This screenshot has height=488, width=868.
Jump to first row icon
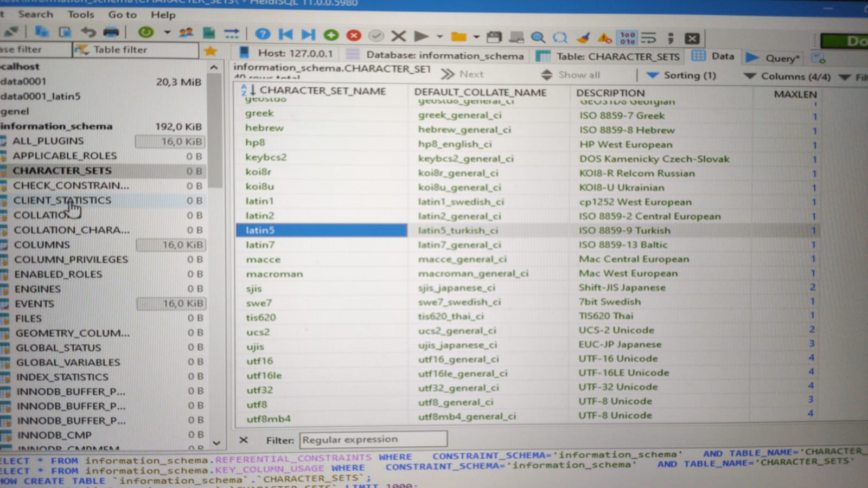(x=285, y=35)
